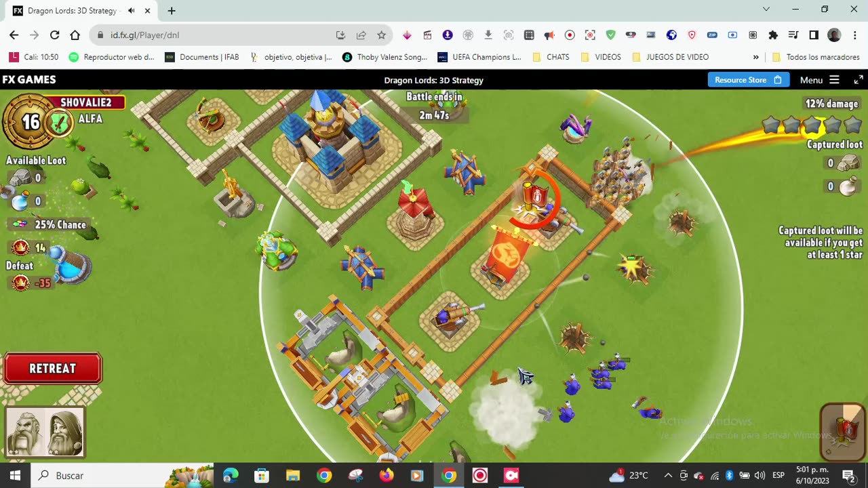This screenshot has width=868, height=488.
Task: Reload the current page
Action: (x=55, y=35)
